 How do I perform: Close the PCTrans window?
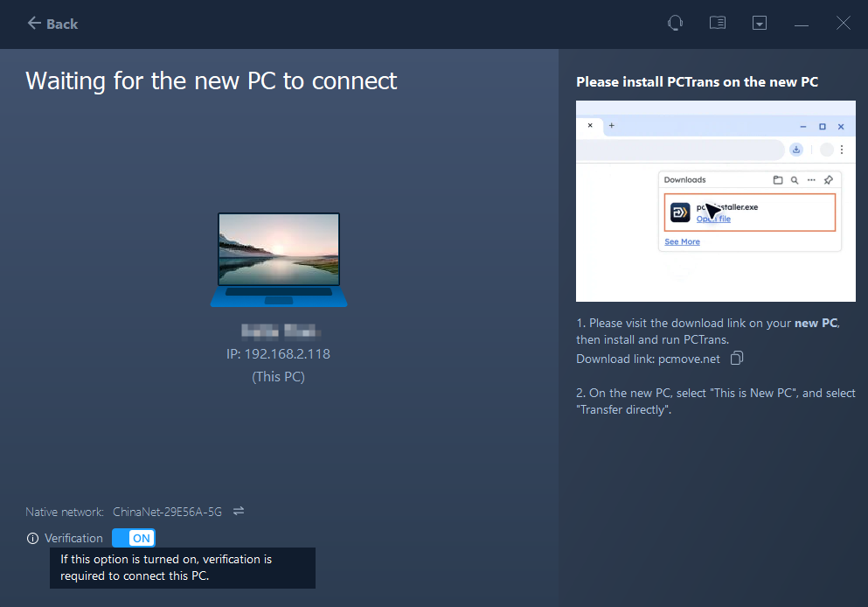[844, 23]
